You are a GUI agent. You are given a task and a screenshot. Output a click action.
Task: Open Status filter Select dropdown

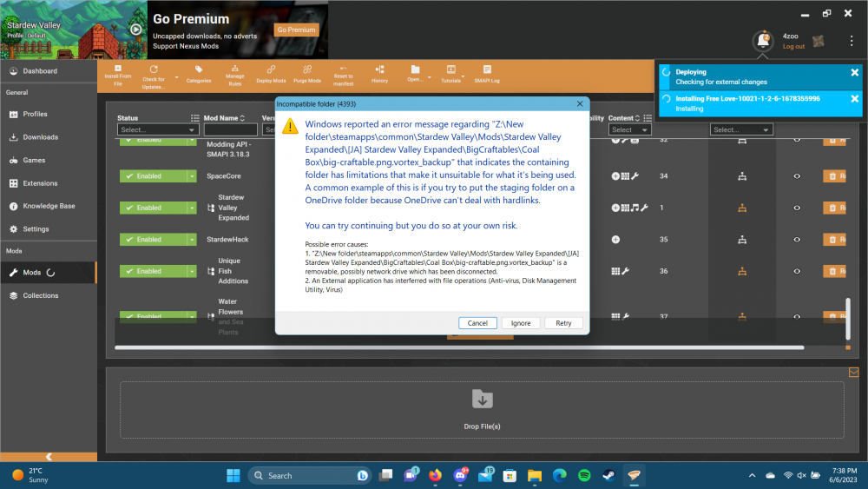[x=158, y=129]
